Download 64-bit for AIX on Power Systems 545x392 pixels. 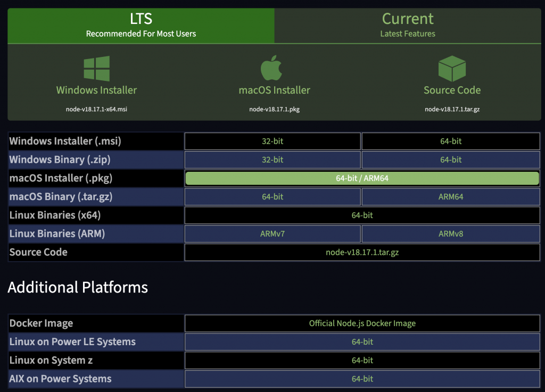362,379
